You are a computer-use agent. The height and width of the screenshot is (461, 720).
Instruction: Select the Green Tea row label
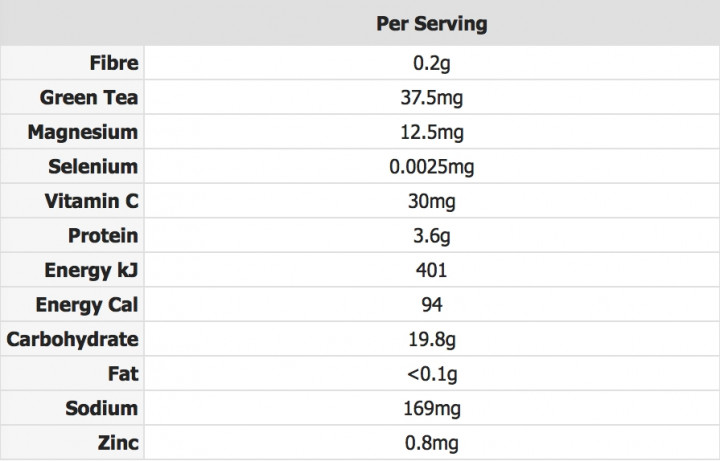(x=89, y=97)
